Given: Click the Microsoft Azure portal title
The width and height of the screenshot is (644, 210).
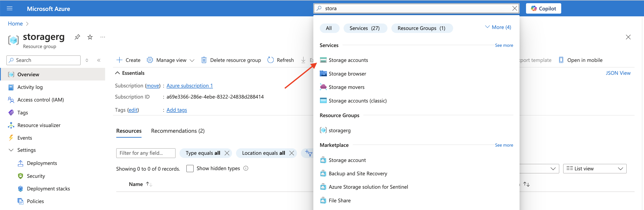Looking at the screenshot, I should click(49, 9).
